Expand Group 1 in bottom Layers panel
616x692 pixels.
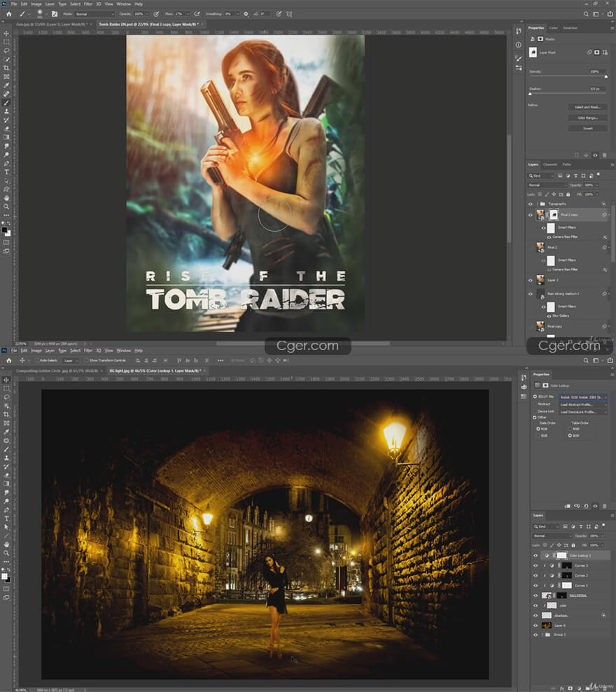[542, 635]
